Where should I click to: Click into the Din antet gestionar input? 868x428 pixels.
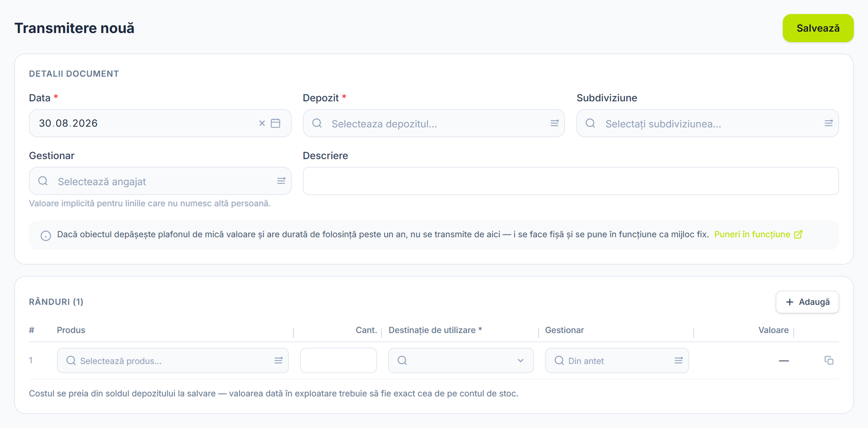pyautogui.click(x=617, y=360)
